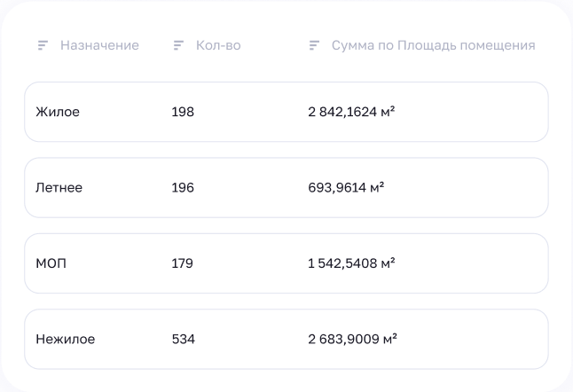Image resolution: width=573 pixels, height=392 pixels.
Task: Sort by Сумма по Площадь помещения header
Action: (x=433, y=45)
